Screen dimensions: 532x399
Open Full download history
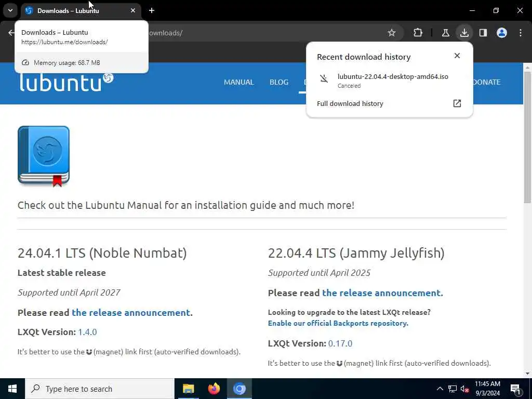click(389, 103)
